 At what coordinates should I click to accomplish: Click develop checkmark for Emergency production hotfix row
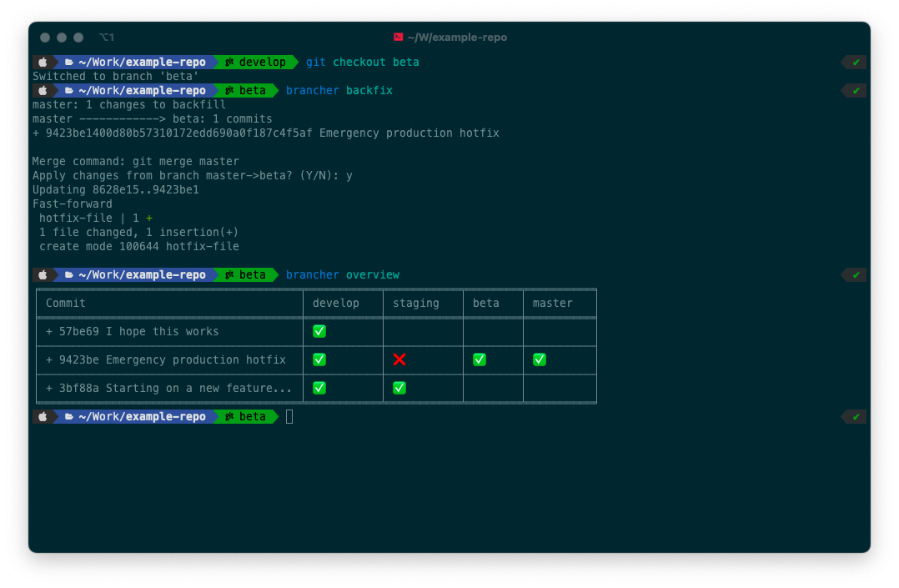tap(319, 359)
